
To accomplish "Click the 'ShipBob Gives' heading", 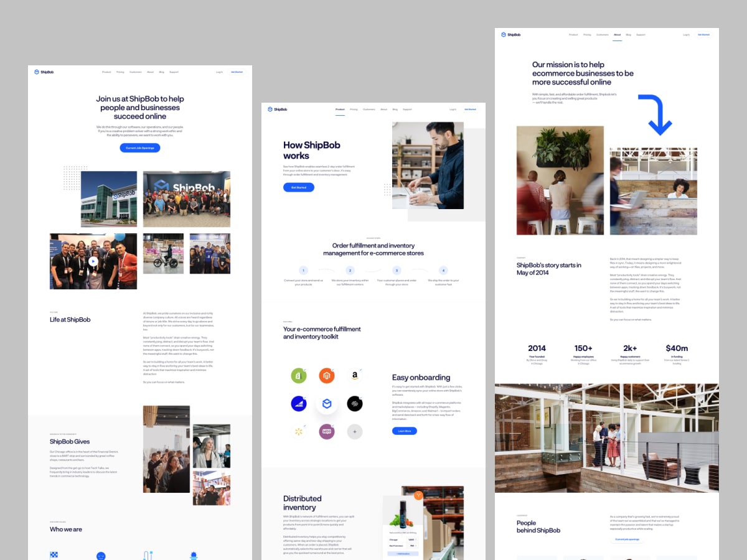I will click(70, 442).
